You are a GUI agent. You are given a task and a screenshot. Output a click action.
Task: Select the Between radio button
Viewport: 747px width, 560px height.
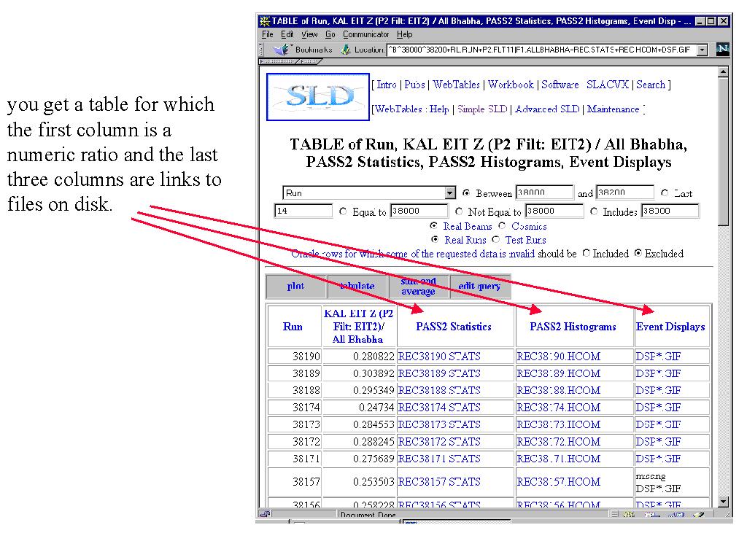(x=467, y=193)
